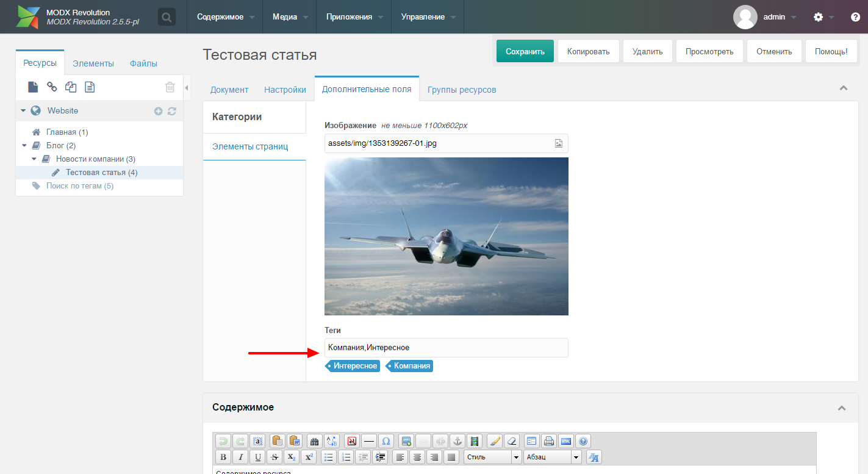The height and width of the screenshot is (474, 868).
Task: Open Find binoculars tool in editor
Action: (315, 441)
